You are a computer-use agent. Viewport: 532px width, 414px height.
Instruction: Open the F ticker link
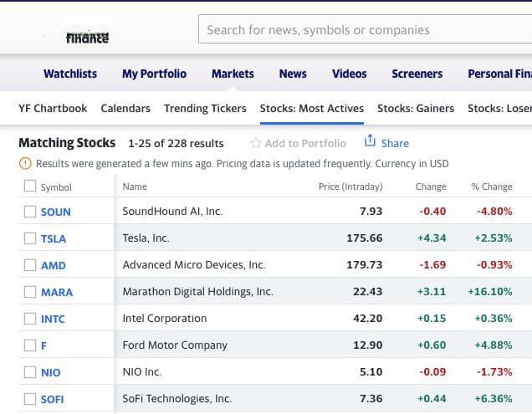[x=43, y=345]
